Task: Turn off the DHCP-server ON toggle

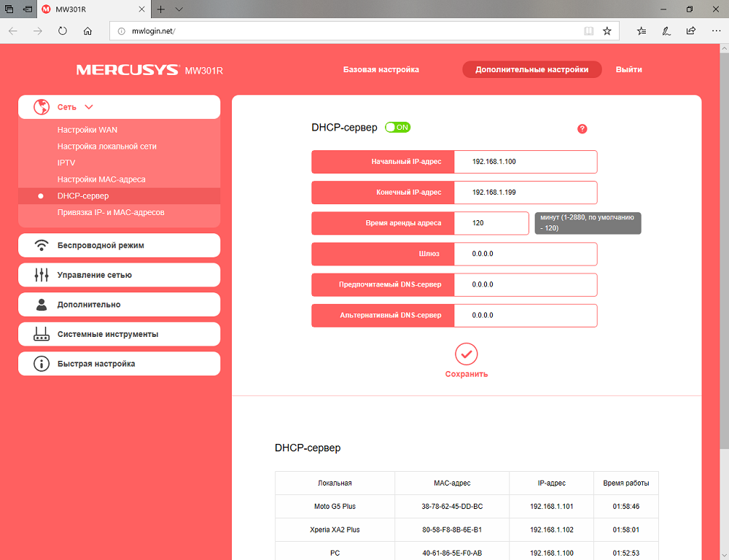Action: click(397, 128)
